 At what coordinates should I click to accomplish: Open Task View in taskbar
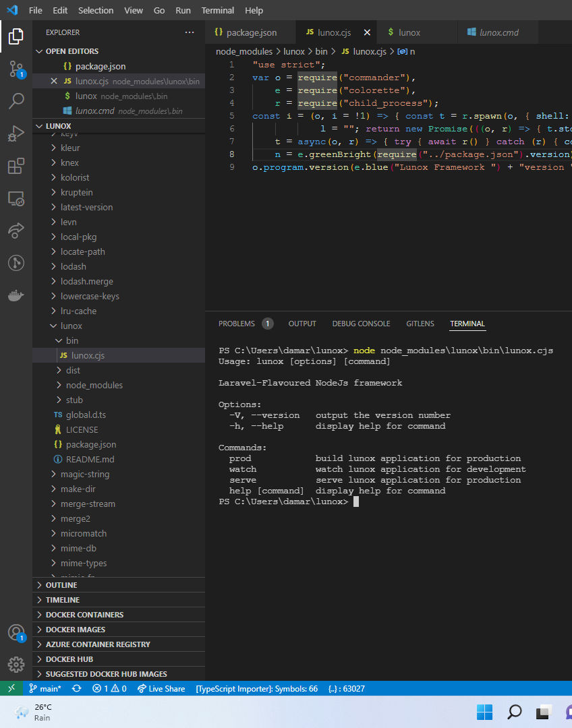coord(544,712)
